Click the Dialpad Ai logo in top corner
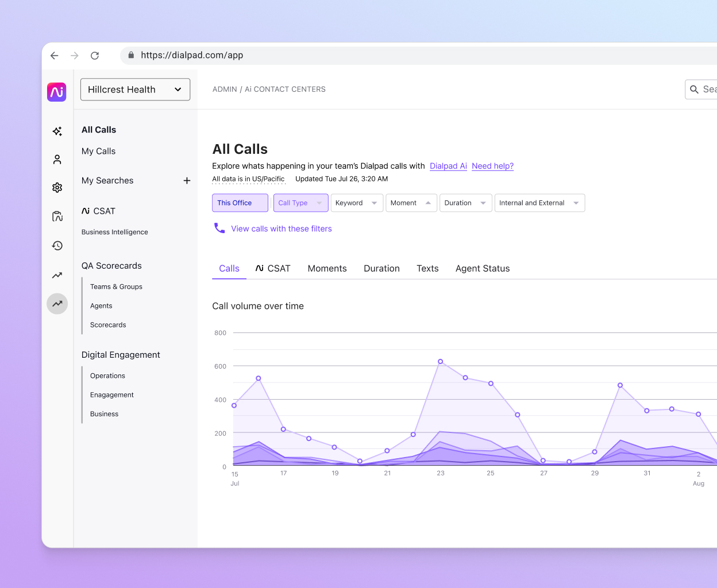 coord(57,92)
